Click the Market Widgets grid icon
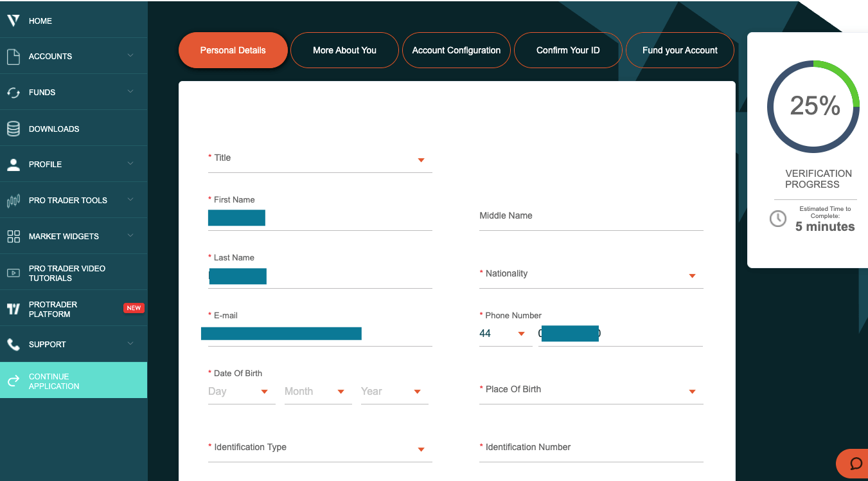868x481 pixels. pyautogui.click(x=13, y=236)
